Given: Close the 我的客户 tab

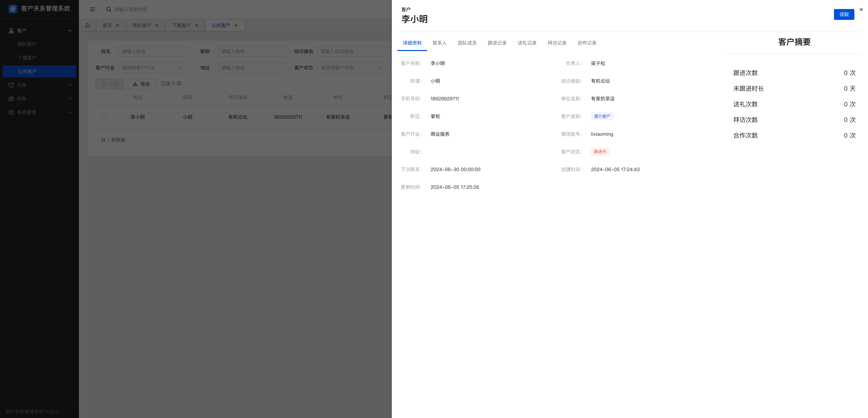Looking at the screenshot, I should coord(157,26).
